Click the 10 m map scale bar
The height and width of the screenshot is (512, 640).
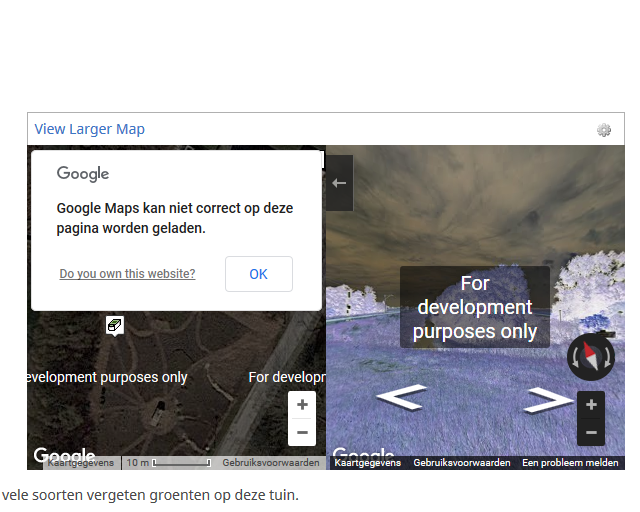169,463
